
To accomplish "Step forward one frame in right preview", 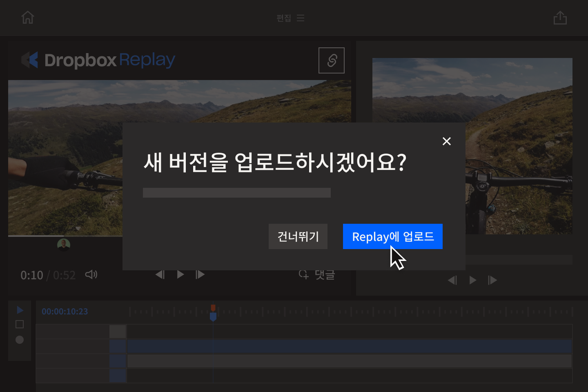I will 492,280.
